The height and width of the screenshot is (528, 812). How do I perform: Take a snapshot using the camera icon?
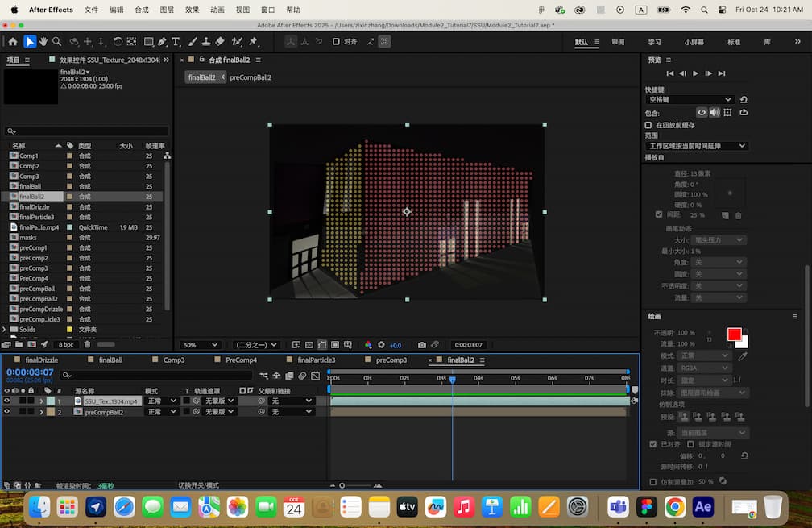pos(422,345)
